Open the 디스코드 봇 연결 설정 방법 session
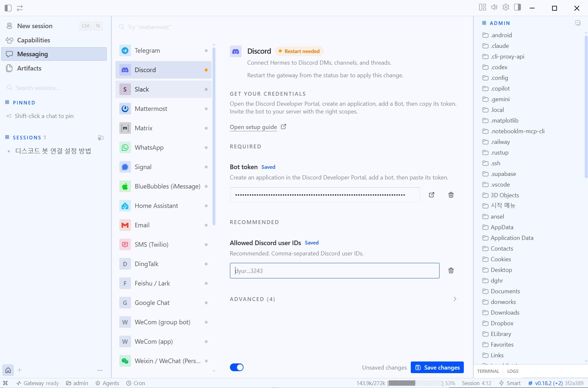This screenshot has height=388, width=588. coord(53,151)
